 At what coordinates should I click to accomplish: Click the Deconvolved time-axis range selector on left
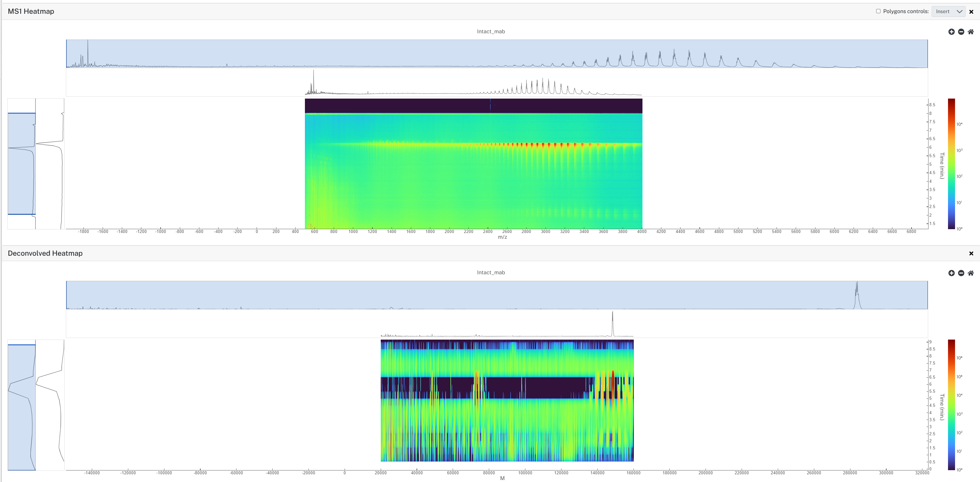[x=22, y=407]
